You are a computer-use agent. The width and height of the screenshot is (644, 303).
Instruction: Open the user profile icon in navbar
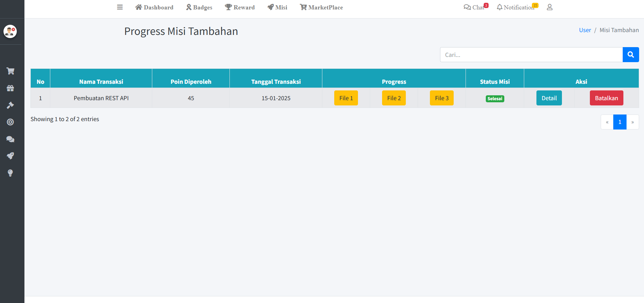549,7
